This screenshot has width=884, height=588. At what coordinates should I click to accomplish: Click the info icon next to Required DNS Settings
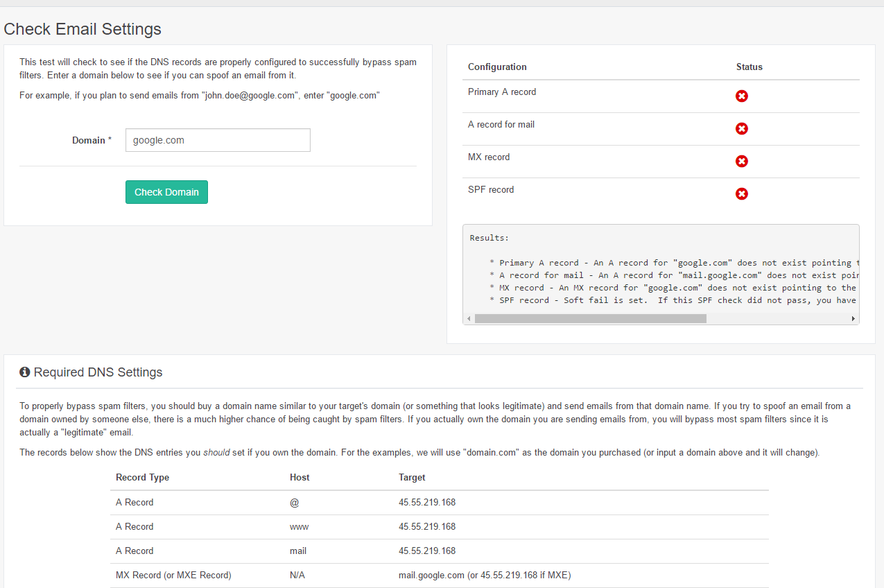[x=24, y=372]
